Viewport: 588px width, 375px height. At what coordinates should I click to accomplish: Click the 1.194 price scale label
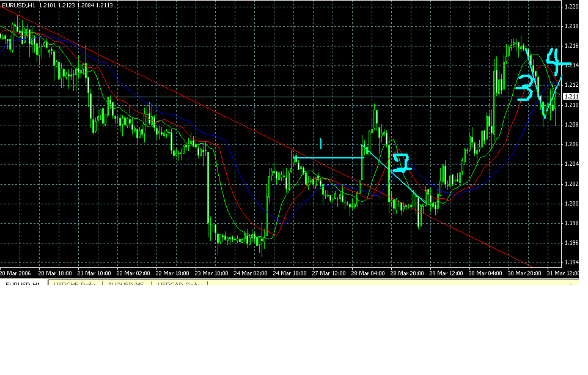pos(571,262)
